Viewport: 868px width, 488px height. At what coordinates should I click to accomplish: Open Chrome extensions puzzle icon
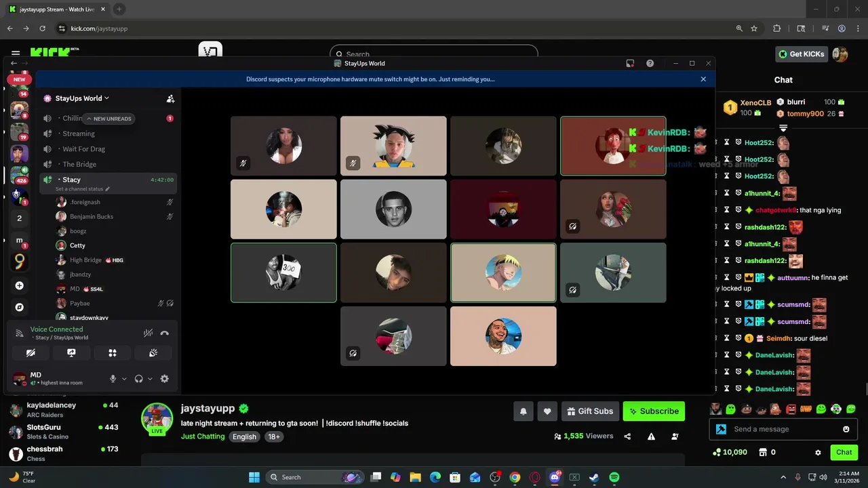(x=777, y=28)
